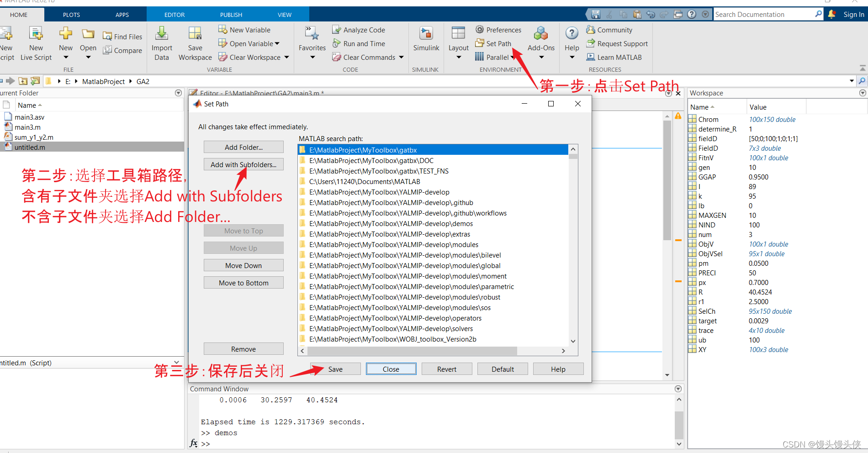Click Close in the Set Path dialog
This screenshot has height=453, width=868.
(391, 369)
